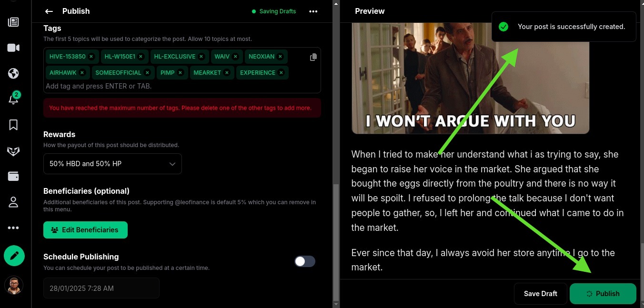This screenshot has height=308, width=644.
Task: Click the green Publish button
Action: pyautogui.click(x=603, y=294)
